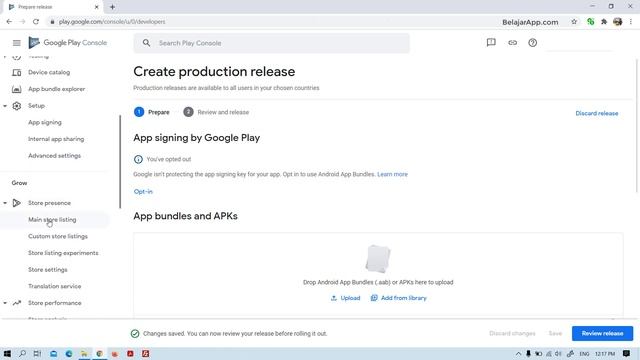This screenshot has width=640, height=360.
Task: Collapse the Store performance section arrow
Action: [x=5, y=303]
